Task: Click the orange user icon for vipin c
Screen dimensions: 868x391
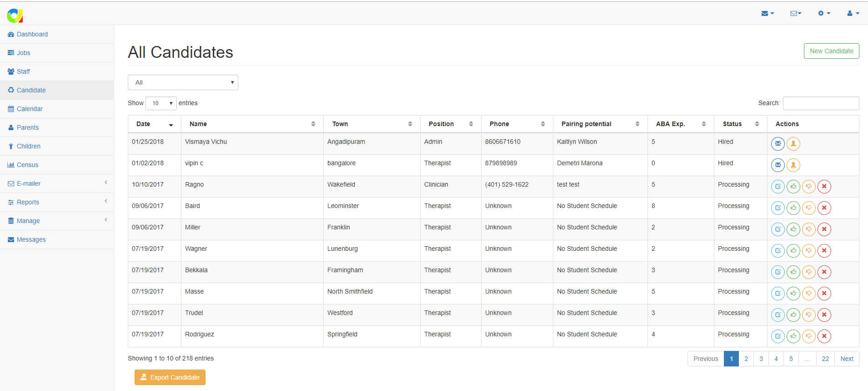Action: (x=793, y=165)
